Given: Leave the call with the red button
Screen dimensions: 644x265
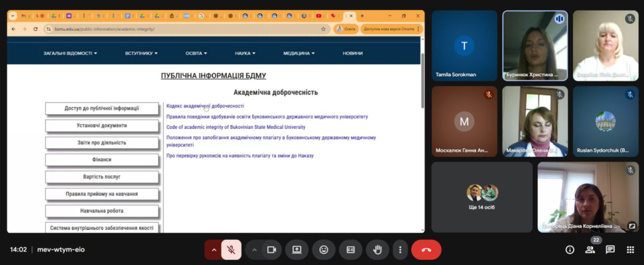Looking at the screenshot, I should tap(426, 249).
